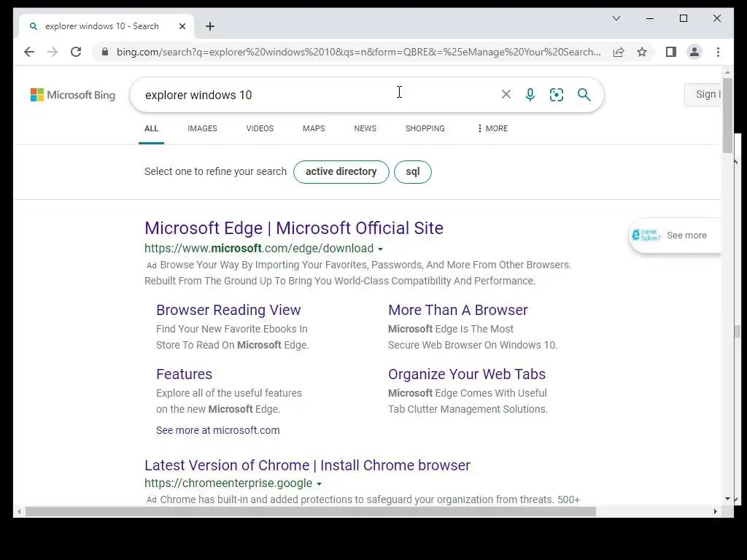Click the Microsoft Bing logo
Viewport: 747px width, 560px height.
coord(73,95)
